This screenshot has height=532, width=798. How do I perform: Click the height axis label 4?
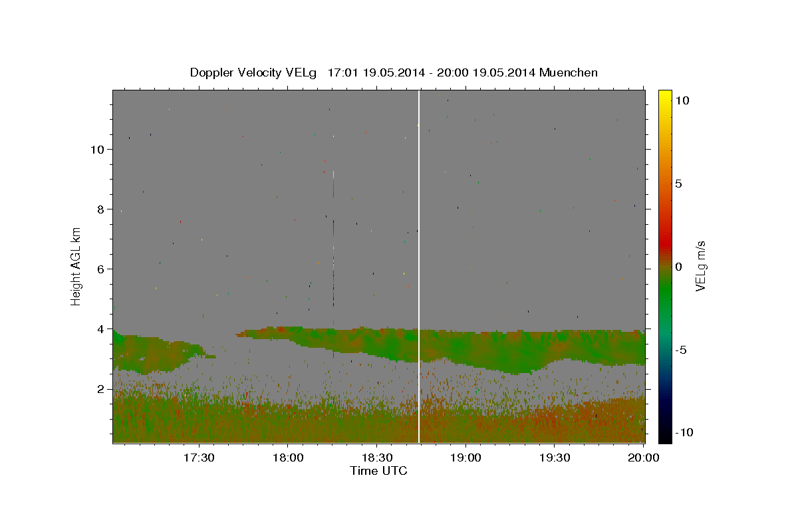click(101, 329)
